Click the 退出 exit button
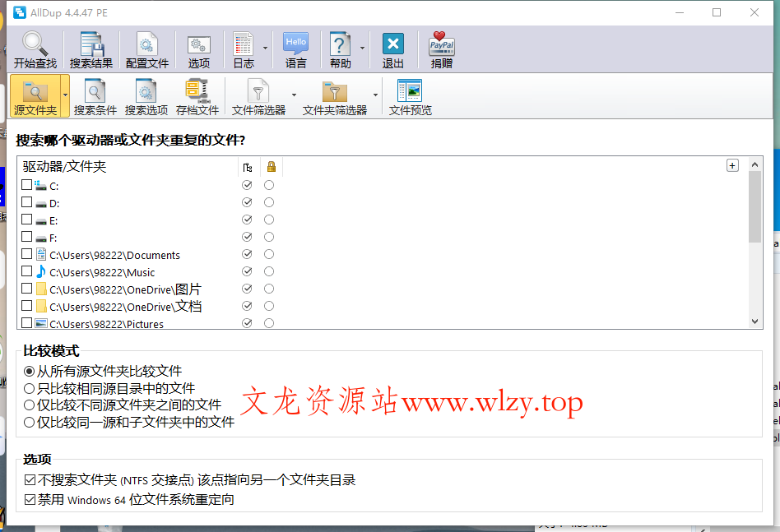780x532 pixels. click(x=392, y=44)
